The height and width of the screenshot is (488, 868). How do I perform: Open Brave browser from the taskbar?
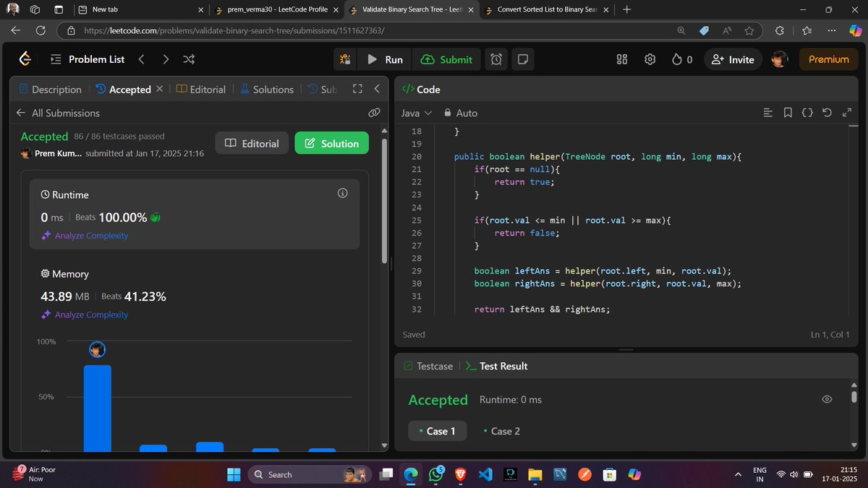[461, 474]
